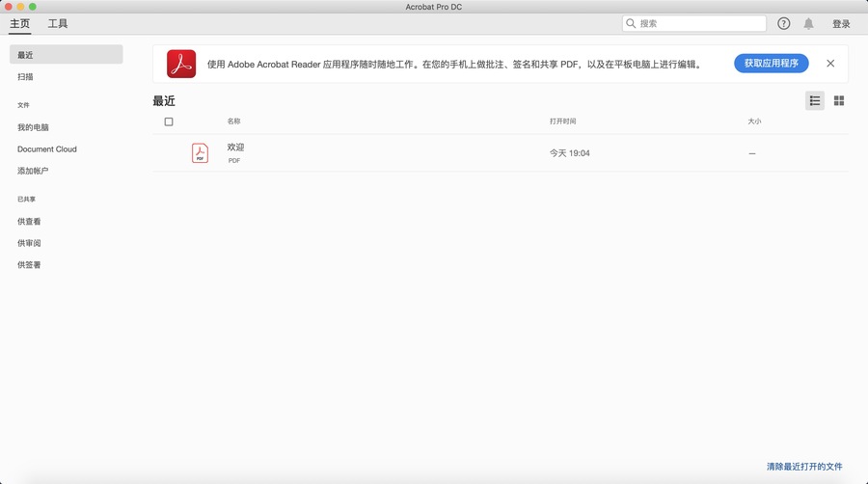Open the help question mark icon
The width and height of the screenshot is (868, 484).
[x=783, y=23]
